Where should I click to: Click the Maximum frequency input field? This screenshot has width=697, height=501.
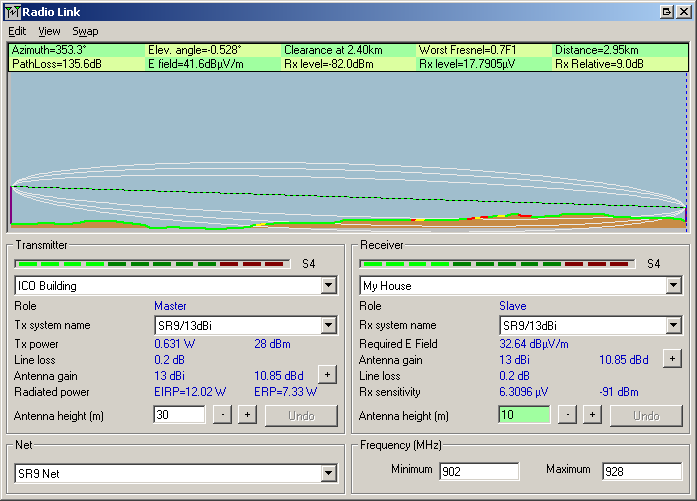click(x=641, y=471)
